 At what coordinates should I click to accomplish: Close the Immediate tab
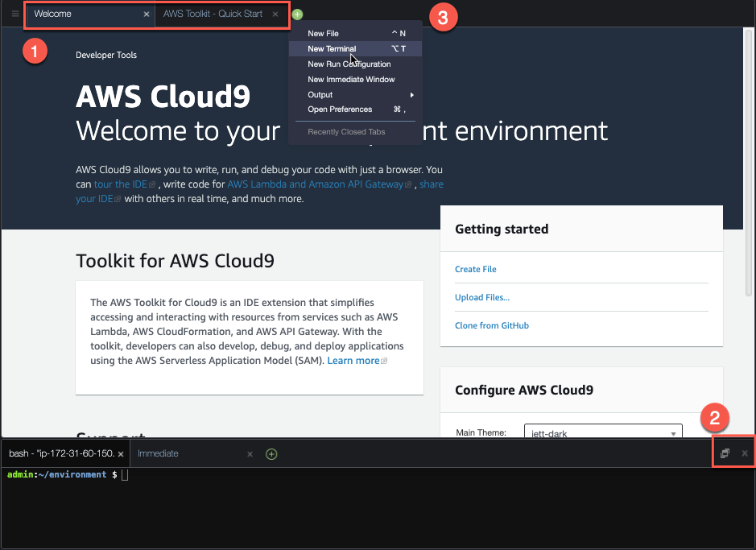[x=250, y=454]
